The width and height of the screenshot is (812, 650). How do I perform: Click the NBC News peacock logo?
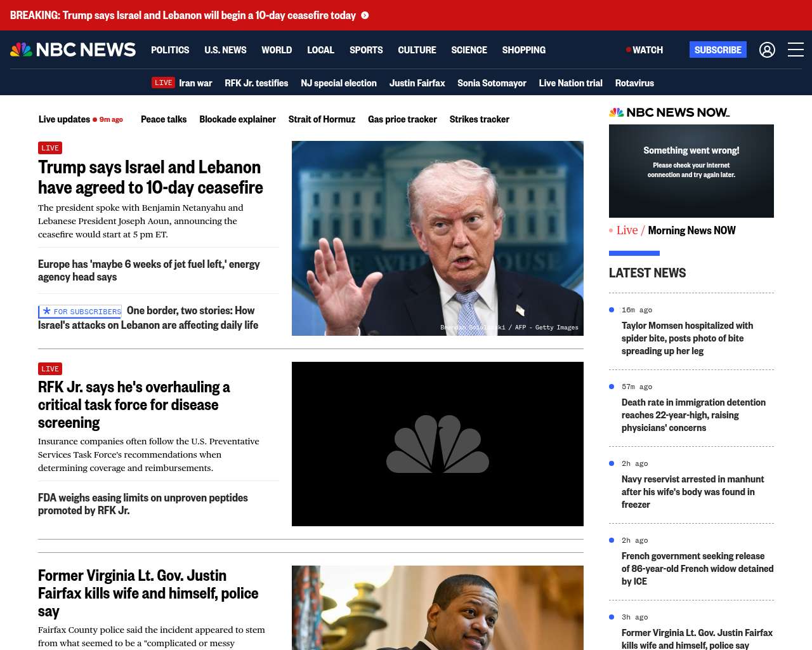73,50
